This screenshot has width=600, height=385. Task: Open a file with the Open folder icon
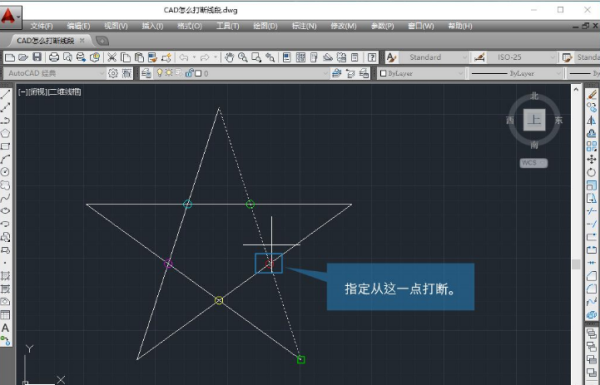pos(23,57)
